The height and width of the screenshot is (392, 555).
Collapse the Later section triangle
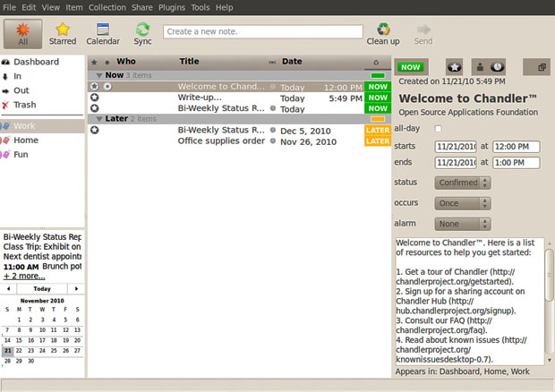tap(99, 119)
